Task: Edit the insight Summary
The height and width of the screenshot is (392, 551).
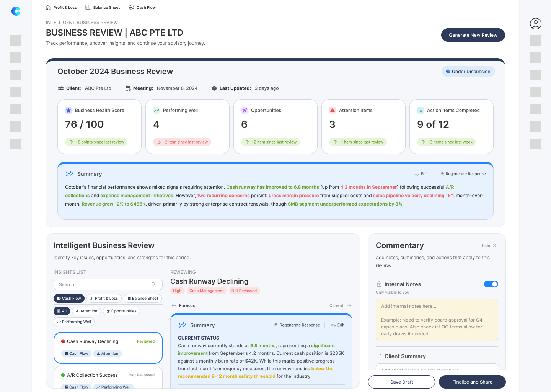Action: 338,325
